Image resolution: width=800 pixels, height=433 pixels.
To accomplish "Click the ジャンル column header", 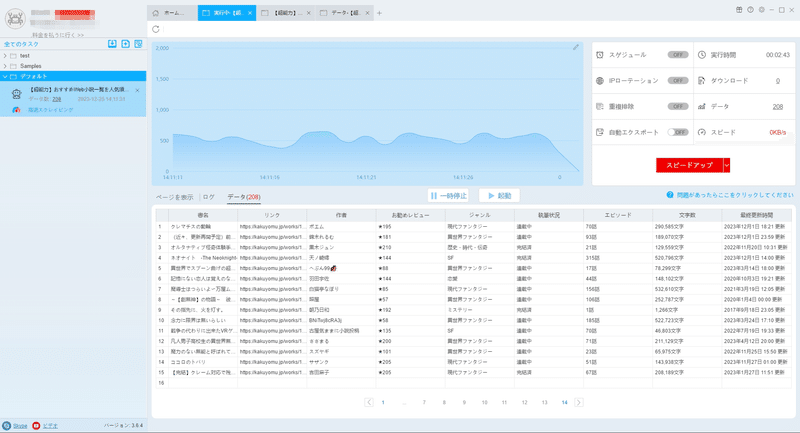I will coord(480,215).
